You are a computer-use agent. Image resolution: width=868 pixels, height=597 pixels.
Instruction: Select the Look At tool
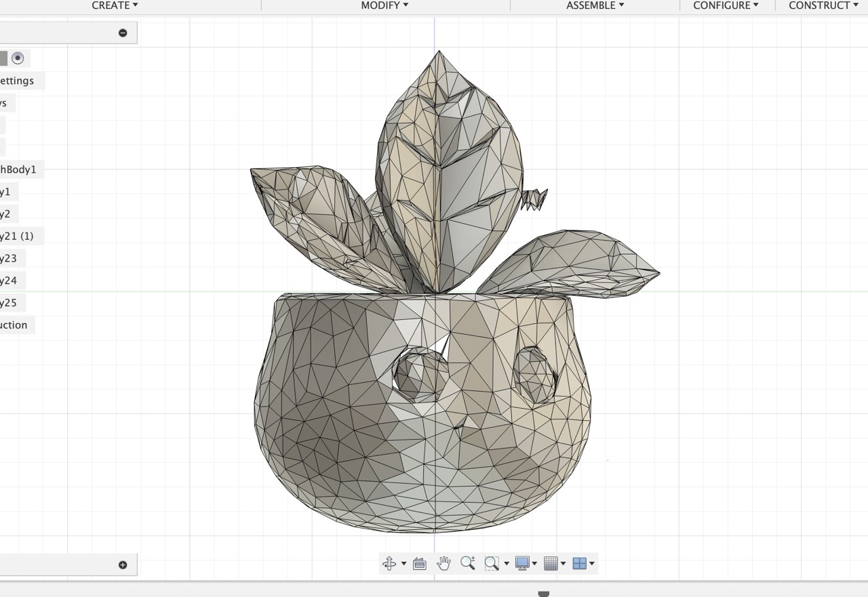tap(419, 563)
